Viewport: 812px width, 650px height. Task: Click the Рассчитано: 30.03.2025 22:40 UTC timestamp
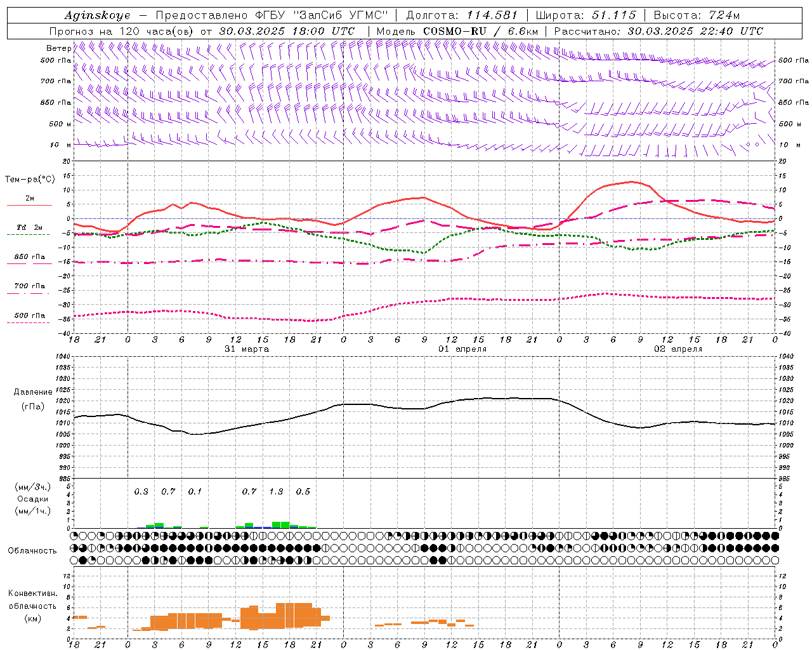658,31
